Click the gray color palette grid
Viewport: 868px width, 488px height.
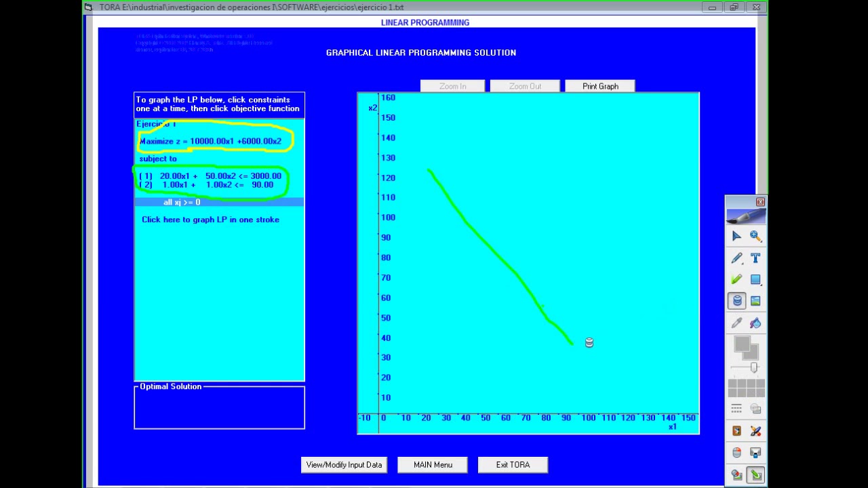[746, 388]
